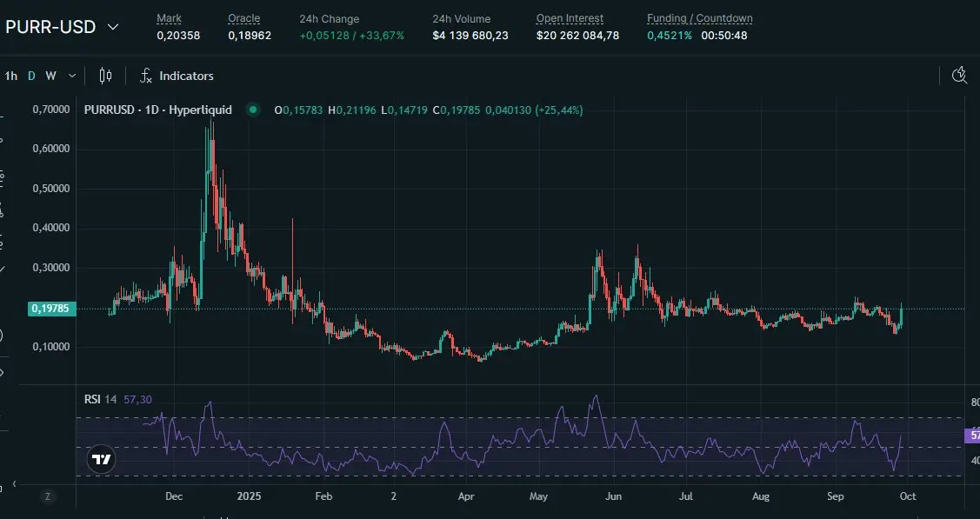
Task: Click the L0,14719 low value in legend
Action: click(x=404, y=110)
